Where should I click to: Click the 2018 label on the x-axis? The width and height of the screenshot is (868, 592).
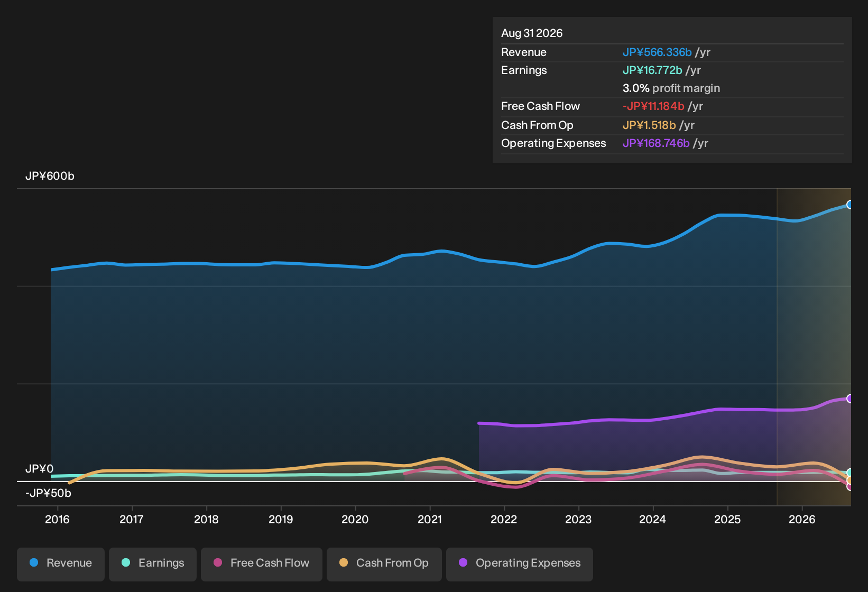tap(206, 520)
